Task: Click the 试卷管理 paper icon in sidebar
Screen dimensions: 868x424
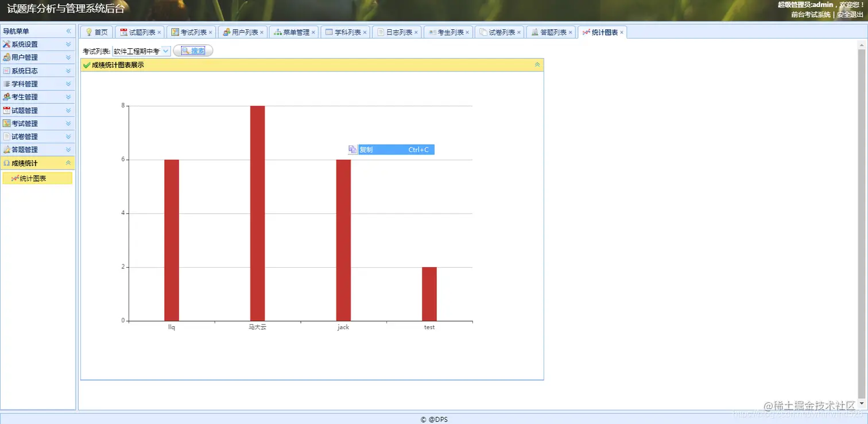Action: [x=6, y=137]
